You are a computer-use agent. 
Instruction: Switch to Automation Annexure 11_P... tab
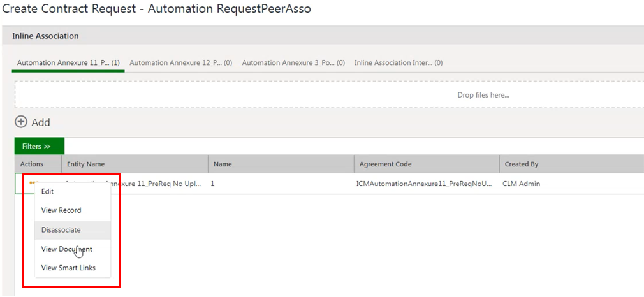click(68, 63)
